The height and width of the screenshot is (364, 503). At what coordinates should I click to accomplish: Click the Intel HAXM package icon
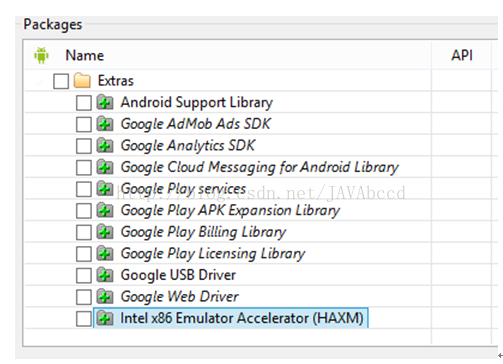105,318
